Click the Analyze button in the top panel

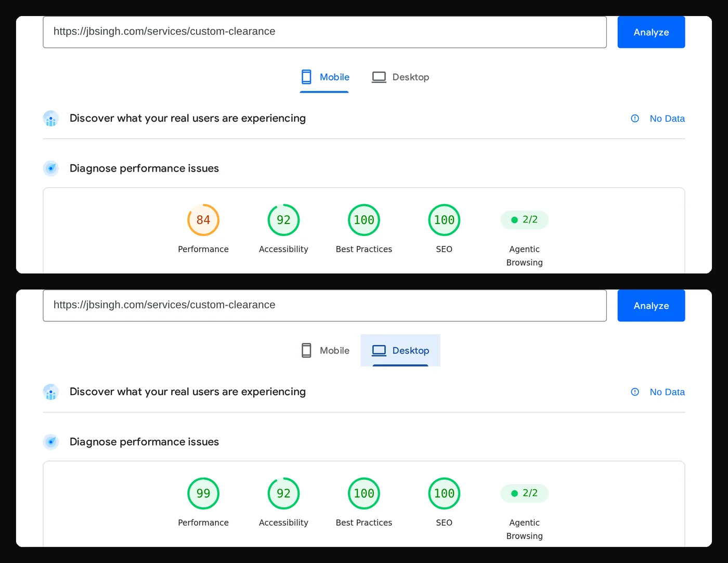point(651,32)
